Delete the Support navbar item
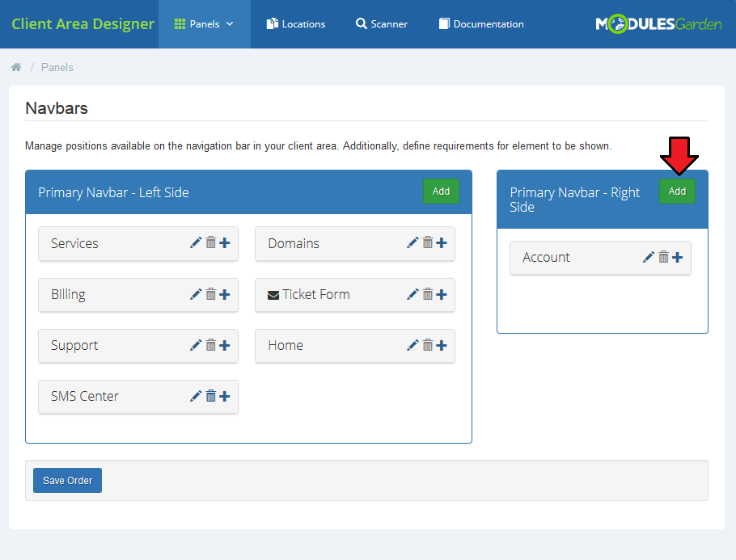The image size is (736, 560). (x=211, y=345)
